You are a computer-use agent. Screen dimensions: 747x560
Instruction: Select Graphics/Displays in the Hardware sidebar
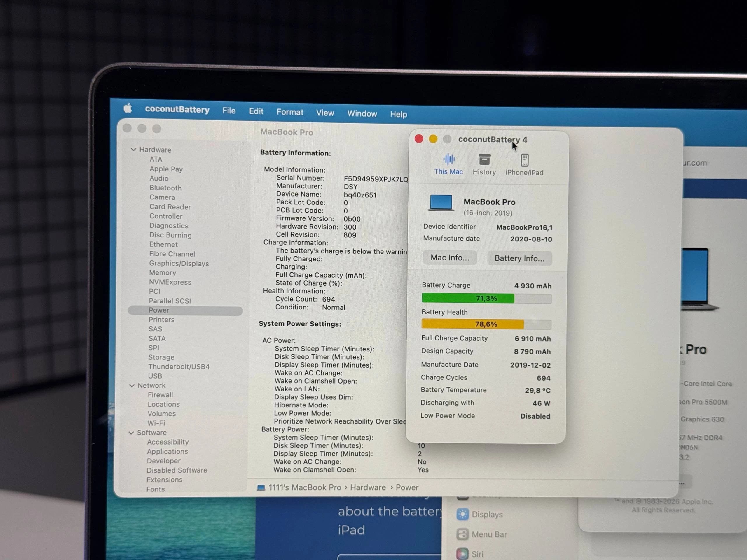[179, 263]
